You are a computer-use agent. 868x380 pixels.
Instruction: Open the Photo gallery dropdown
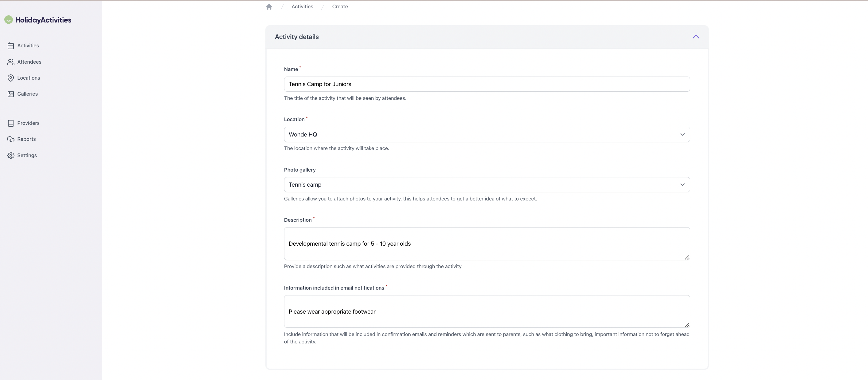coord(487,185)
